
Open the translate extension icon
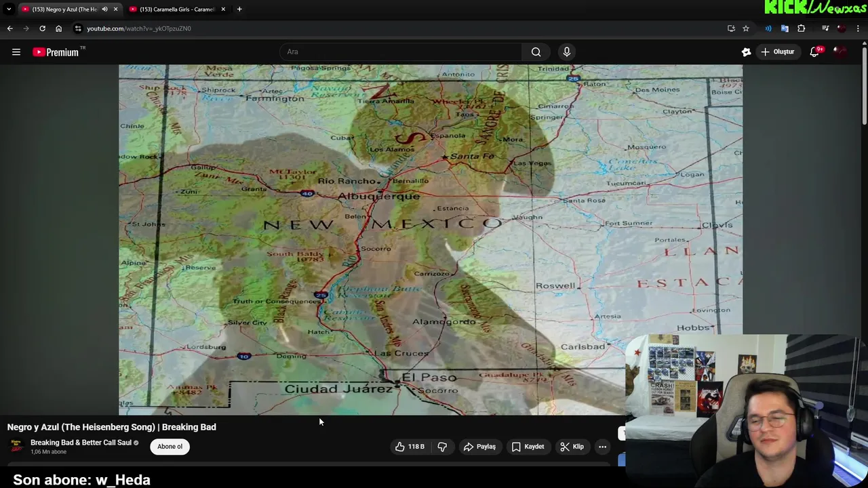pyautogui.click(x=785, y=28)
